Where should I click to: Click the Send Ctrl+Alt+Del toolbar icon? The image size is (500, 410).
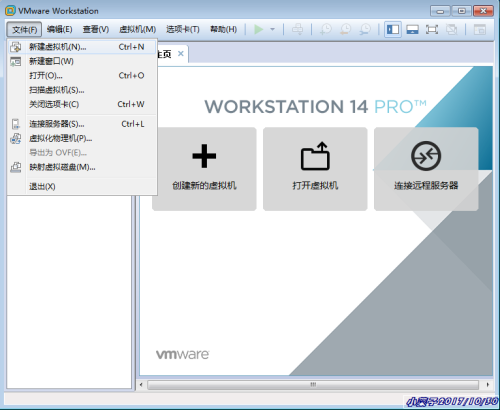(297, 29)
